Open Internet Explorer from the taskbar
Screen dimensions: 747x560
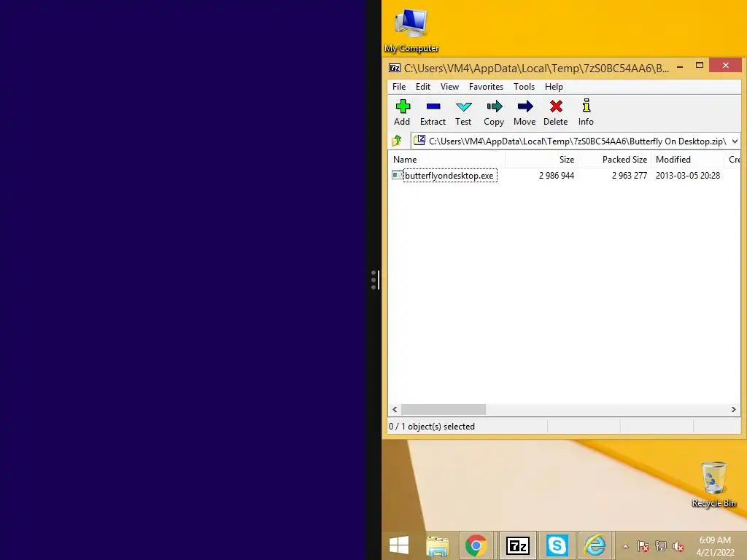595,545
